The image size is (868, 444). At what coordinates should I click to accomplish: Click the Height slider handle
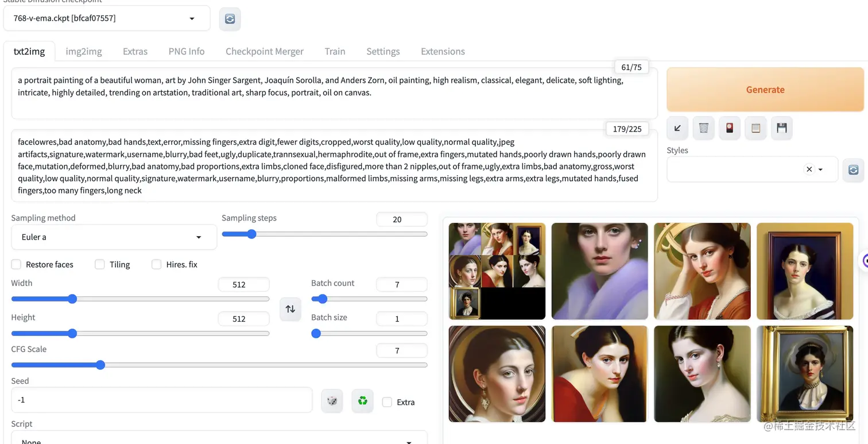(x=72, y=333)
